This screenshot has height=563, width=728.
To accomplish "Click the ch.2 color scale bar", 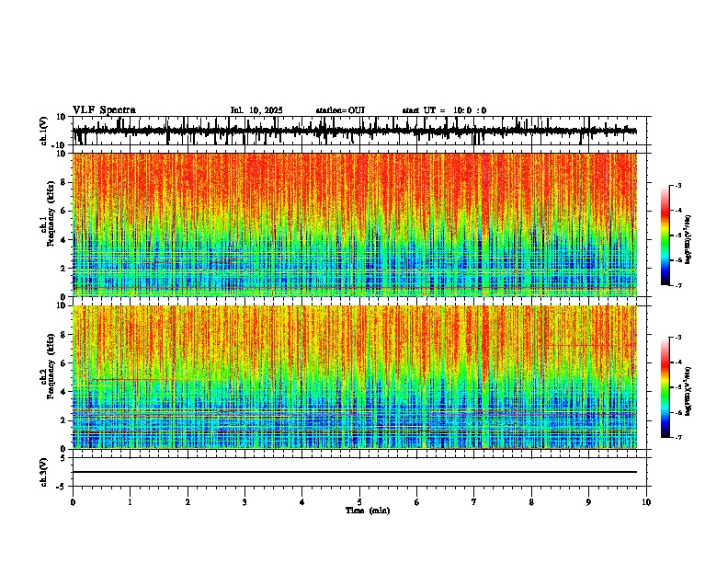I will [665, 387].
